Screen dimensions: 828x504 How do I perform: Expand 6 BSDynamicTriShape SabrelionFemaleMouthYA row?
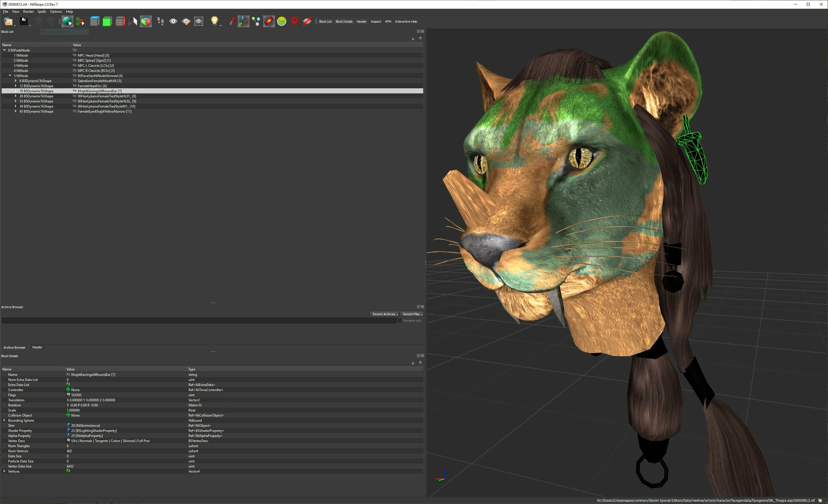click(x=16, y=81)
